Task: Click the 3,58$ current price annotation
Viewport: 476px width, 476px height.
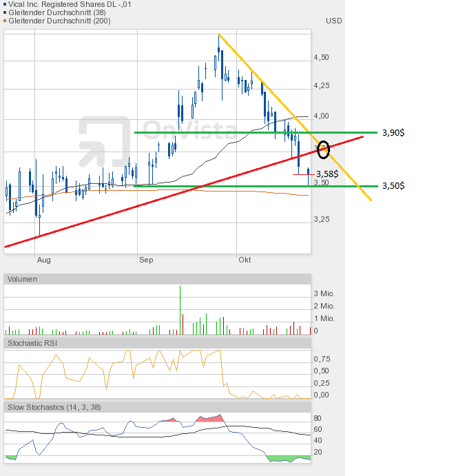Action: pos(327,174)
